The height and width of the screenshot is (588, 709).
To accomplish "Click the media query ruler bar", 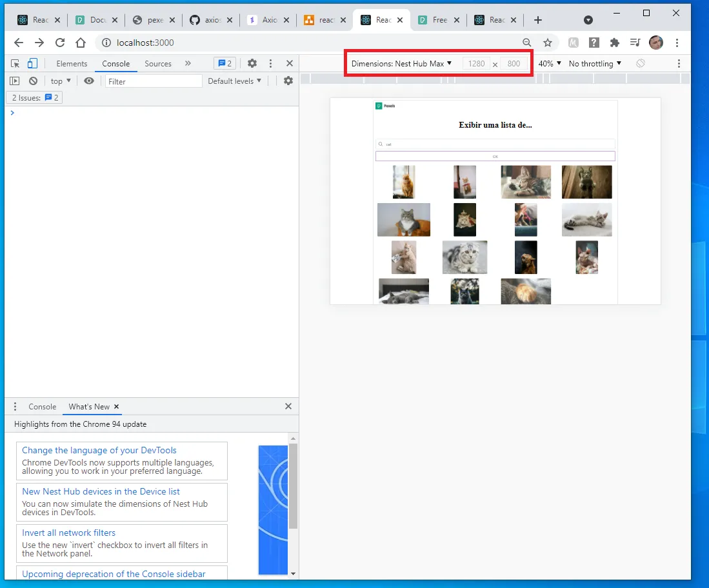I will (495, 79).
